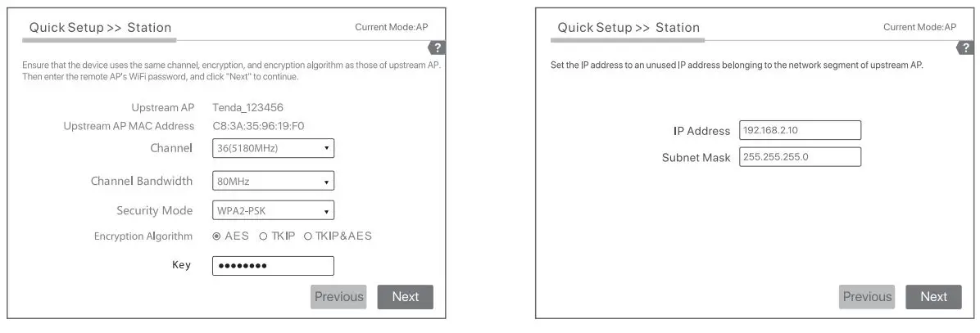Click the Upstream AP name Tenda_123456
The height and width of the screenshot is (333, 980).
(247, 108)
